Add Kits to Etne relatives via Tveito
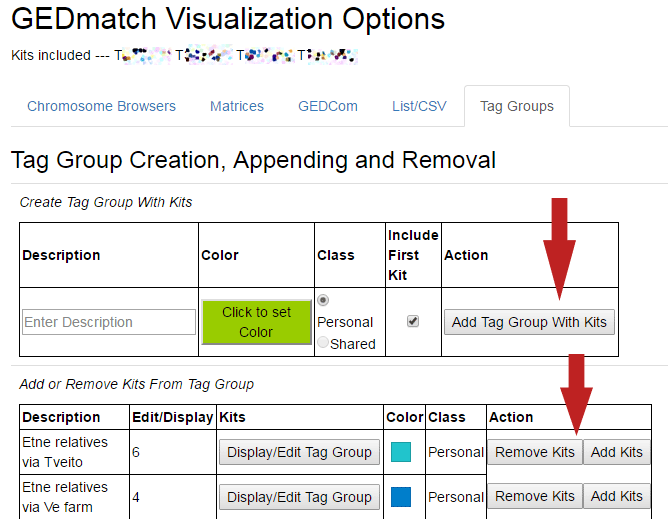 coord(616,452)
